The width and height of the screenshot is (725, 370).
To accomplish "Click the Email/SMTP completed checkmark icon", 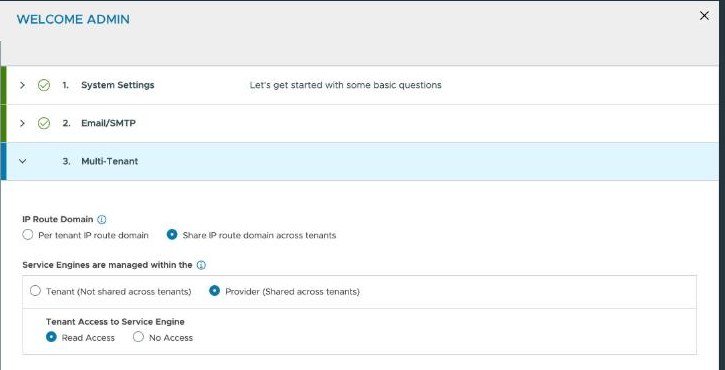I will 44,123.
